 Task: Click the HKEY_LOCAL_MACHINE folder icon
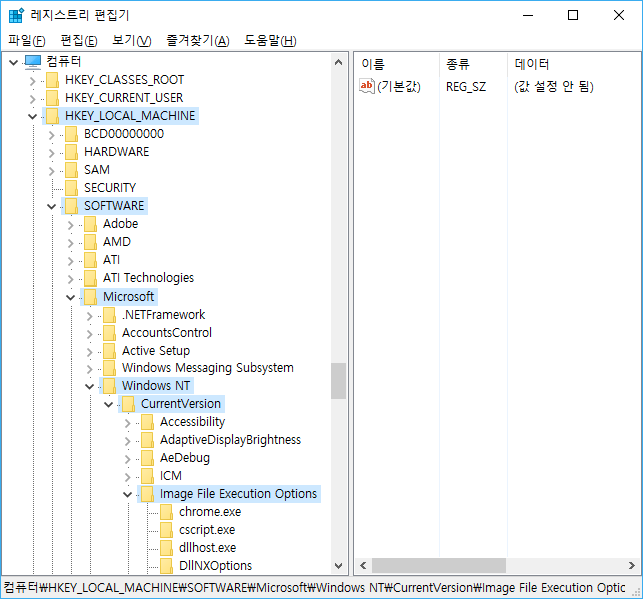52,116
